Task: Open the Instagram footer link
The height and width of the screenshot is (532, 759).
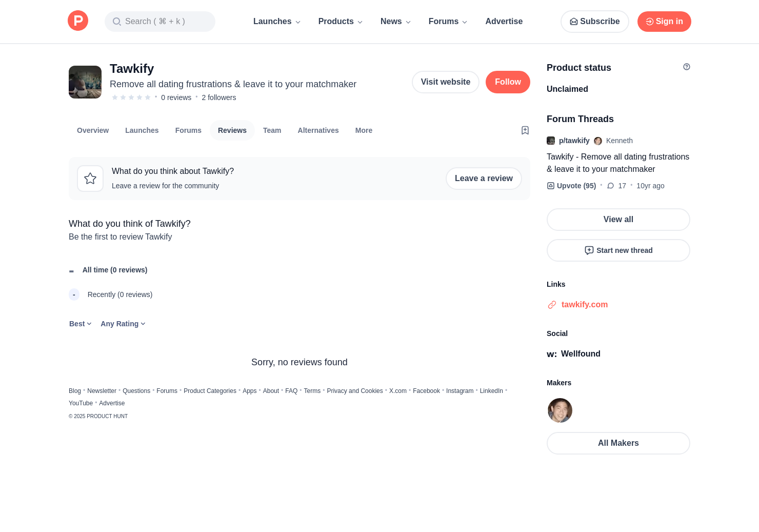Action: [460, 391]
